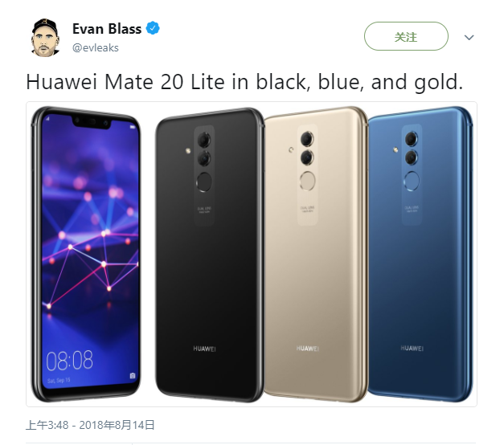Expand the tweet options chevron
The image size is (504, 445).
pyautogui.click(x=469, y=38)
